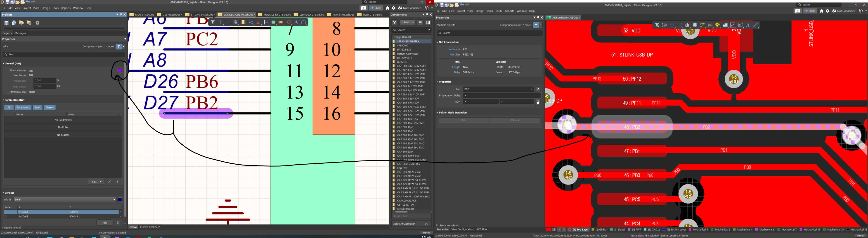Click the place text string icon in PCB toolbar

(x=748, y=25)
